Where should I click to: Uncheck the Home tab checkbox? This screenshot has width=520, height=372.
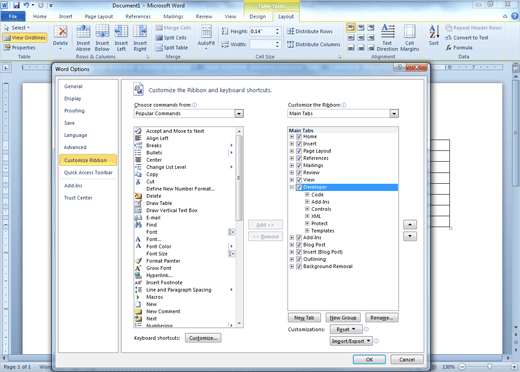click(299, 137)
